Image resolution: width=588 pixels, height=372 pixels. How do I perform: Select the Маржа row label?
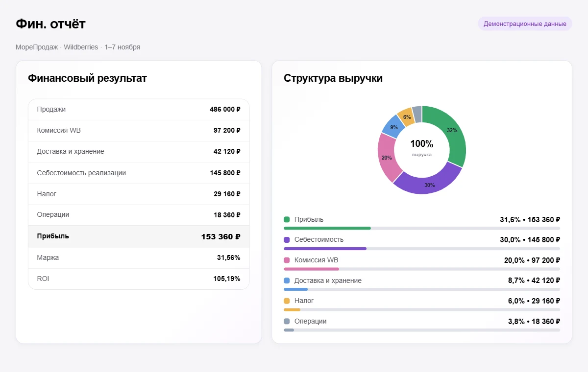click(x=48, y=257)
